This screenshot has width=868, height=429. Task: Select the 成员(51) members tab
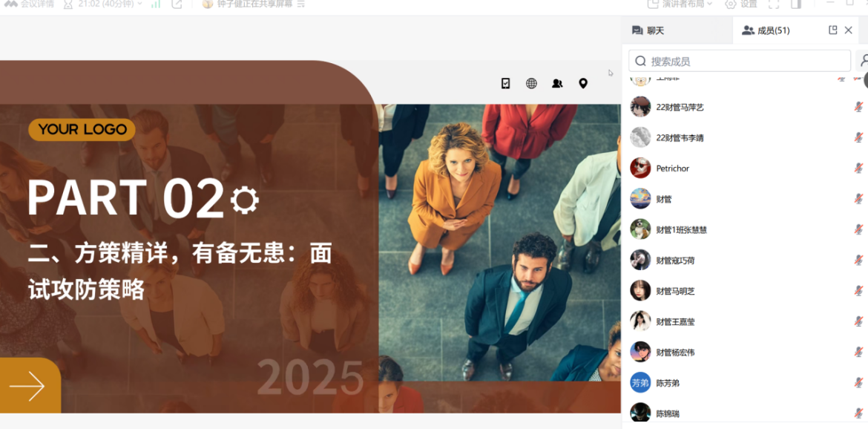769,30
